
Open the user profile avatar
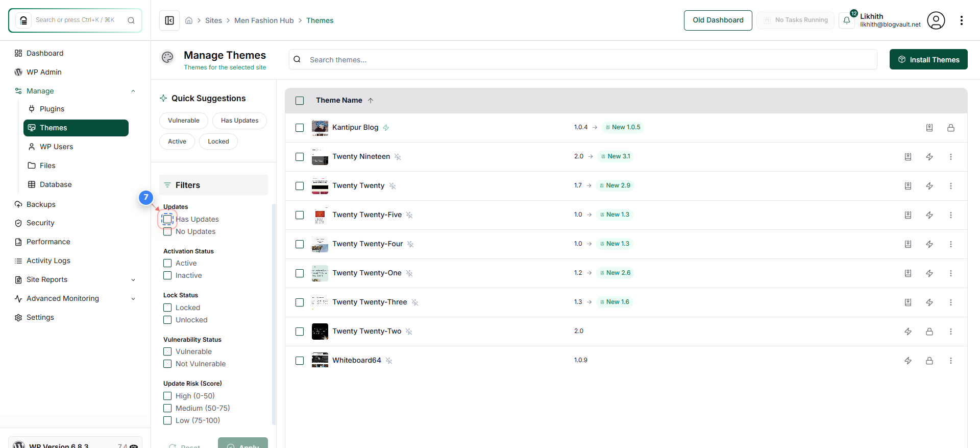tap(936, 20)
